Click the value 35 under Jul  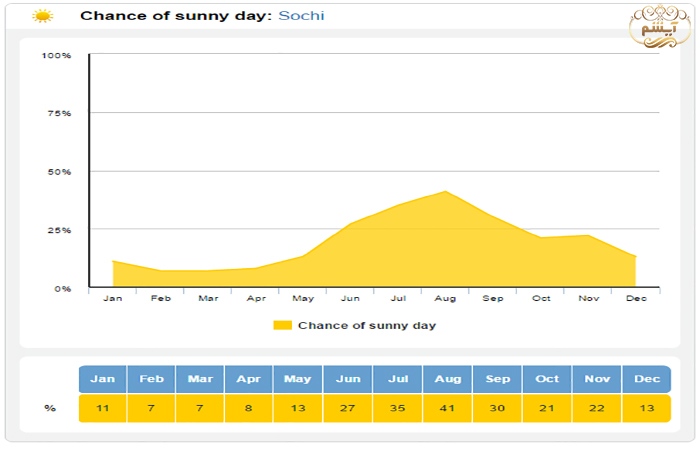click(398, 408)
